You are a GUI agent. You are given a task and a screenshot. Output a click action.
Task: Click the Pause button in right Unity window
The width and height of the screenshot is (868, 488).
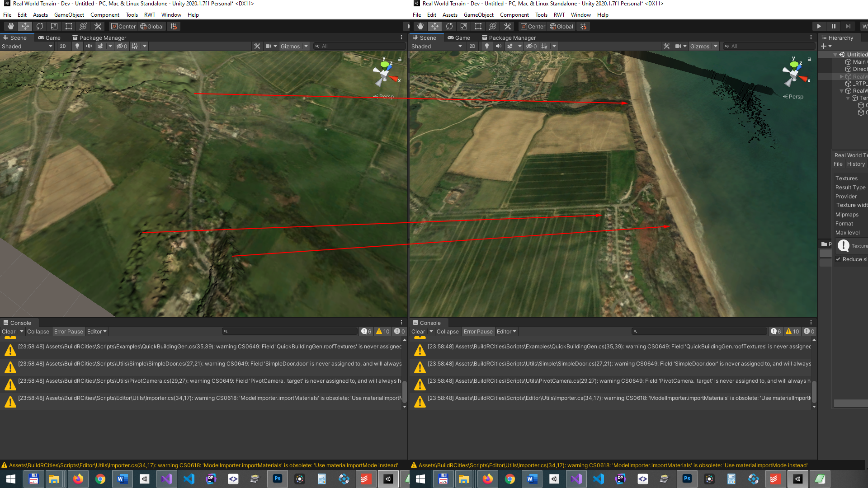tap(834, 26)
